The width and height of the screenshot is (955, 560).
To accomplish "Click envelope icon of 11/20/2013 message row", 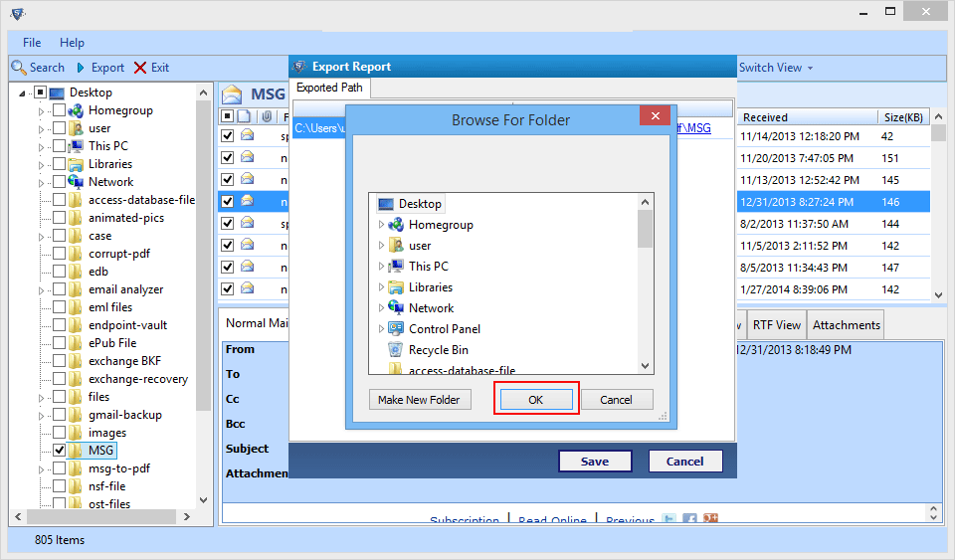I will (248, 157).
